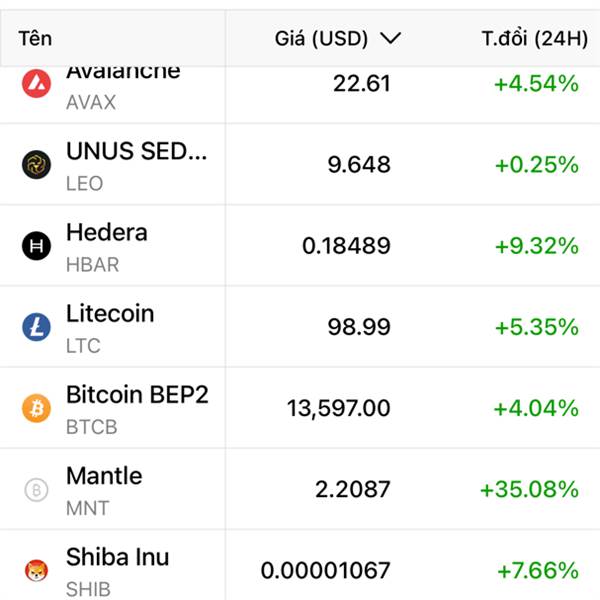Open the Litecoin coin name link
Screen dimensions: 600x600
110,314
